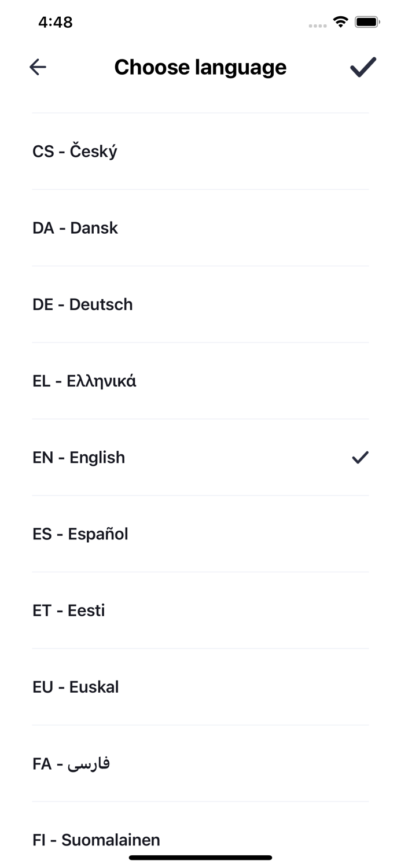Tap the cellular signal dots
This screenshot has height=868, width=401.
click(x=318, y=25)
